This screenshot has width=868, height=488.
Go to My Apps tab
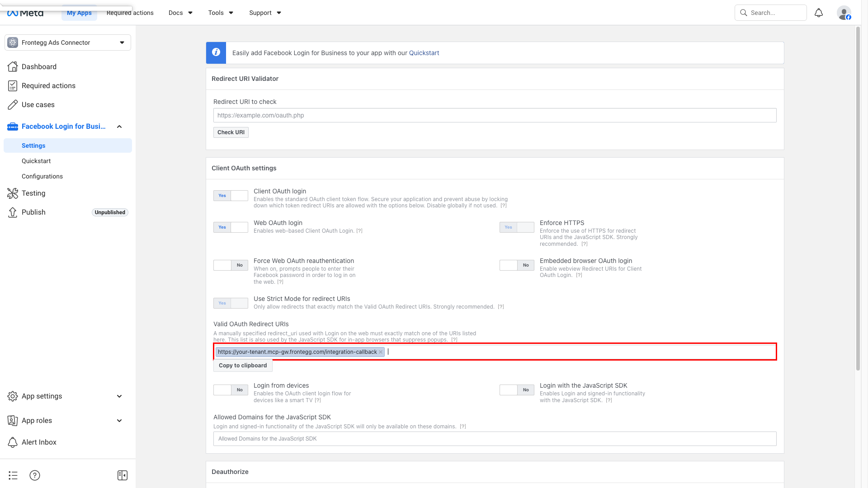(x=79, y=13)
